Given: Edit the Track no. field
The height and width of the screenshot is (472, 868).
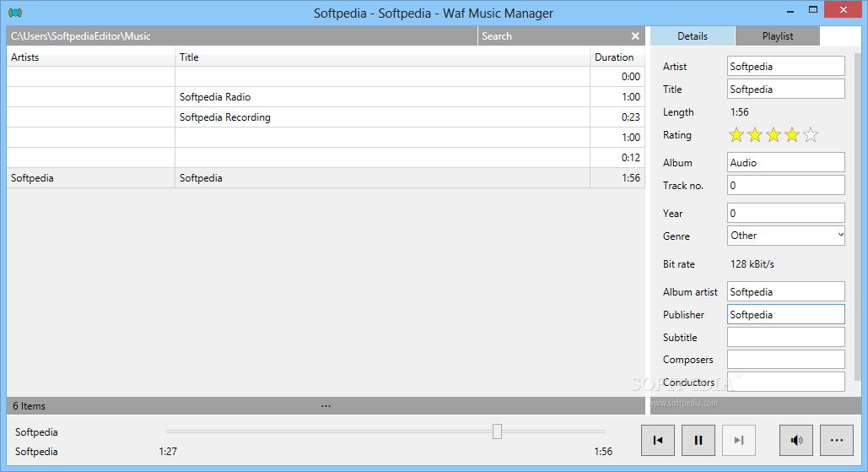Looking at the screenshot, I should click(x=786, y=185).
